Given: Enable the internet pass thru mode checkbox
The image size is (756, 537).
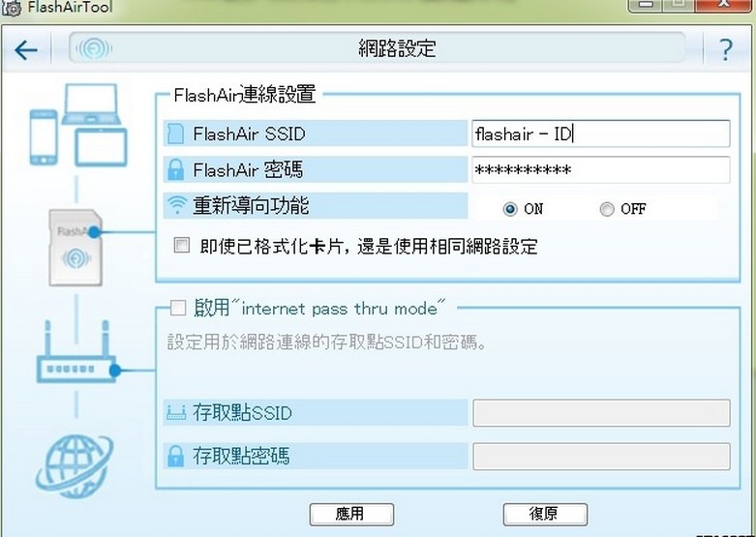Looking at the screenshot, I should [x=178, y=308].
